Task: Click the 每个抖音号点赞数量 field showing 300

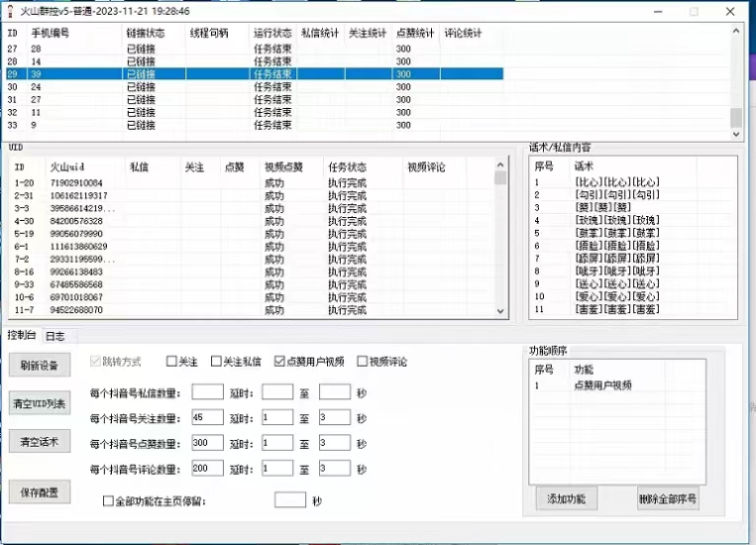Action: [207, 443]
